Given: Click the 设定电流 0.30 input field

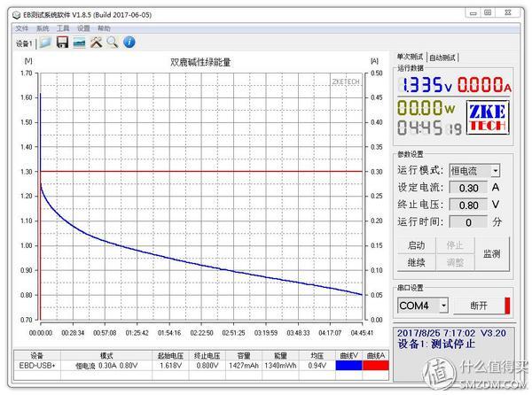Looking at the screenshot, I should [468, 188].
